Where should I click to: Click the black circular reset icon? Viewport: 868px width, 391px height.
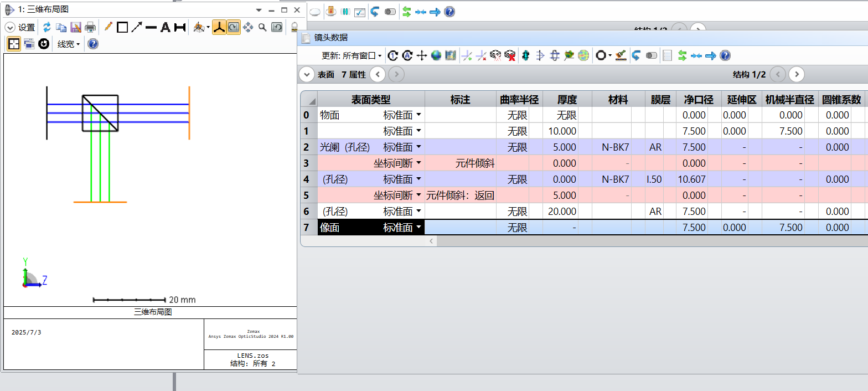[x=44, y=44]
